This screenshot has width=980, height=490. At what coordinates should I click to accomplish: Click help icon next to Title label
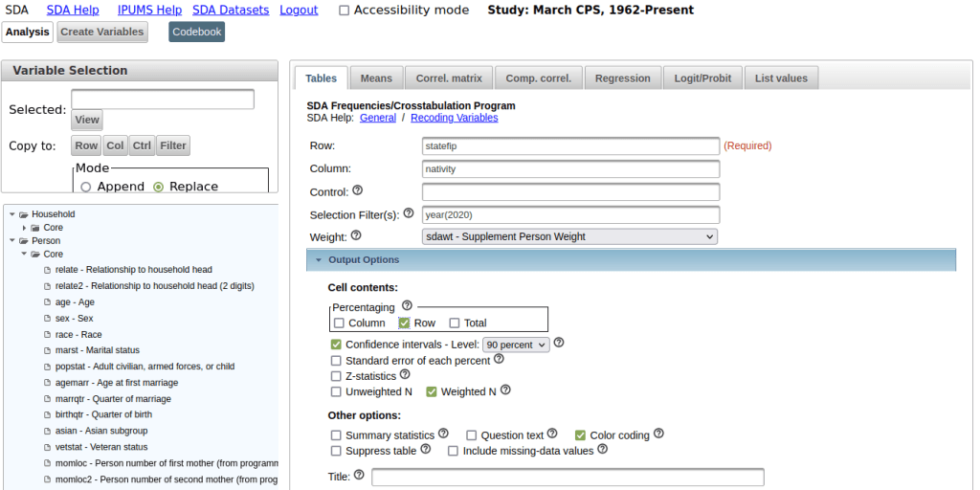pos(359,475)
